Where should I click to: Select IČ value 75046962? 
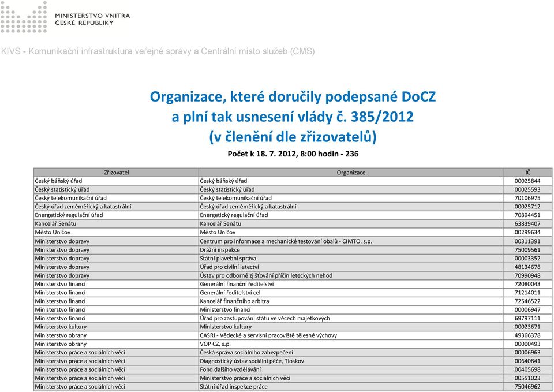[527, 387]
